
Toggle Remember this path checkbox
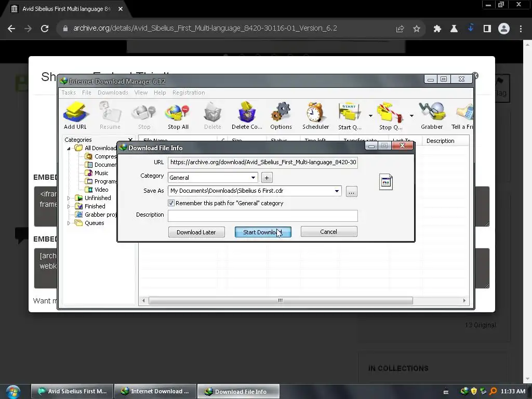pos(171,203)
